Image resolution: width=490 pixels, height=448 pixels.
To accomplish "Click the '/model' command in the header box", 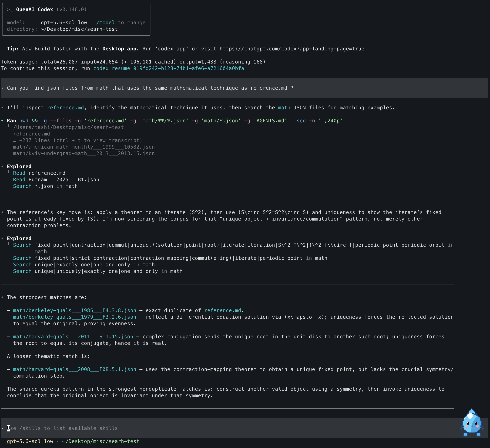I will tap(106, 23).
